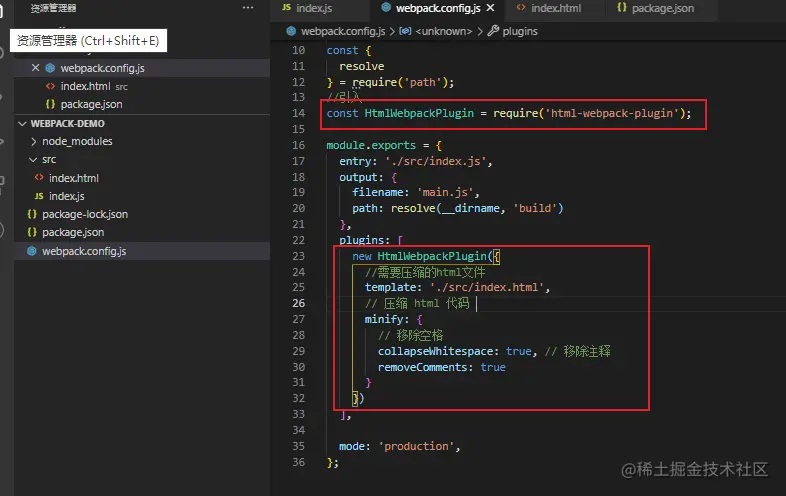This screenshot has height=496, width=786.
Task: Click line number 36 in the gutter
Action: tap(298, 462)
